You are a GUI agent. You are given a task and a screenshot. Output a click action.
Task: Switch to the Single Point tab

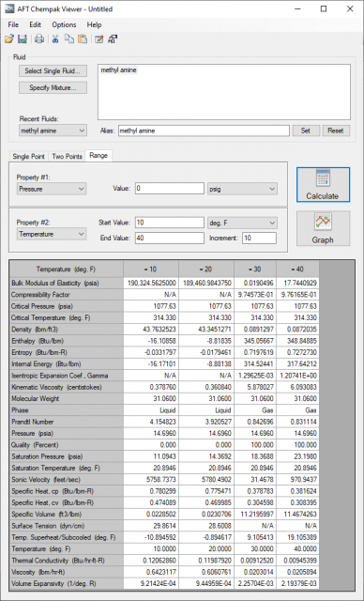click(29, 157)
